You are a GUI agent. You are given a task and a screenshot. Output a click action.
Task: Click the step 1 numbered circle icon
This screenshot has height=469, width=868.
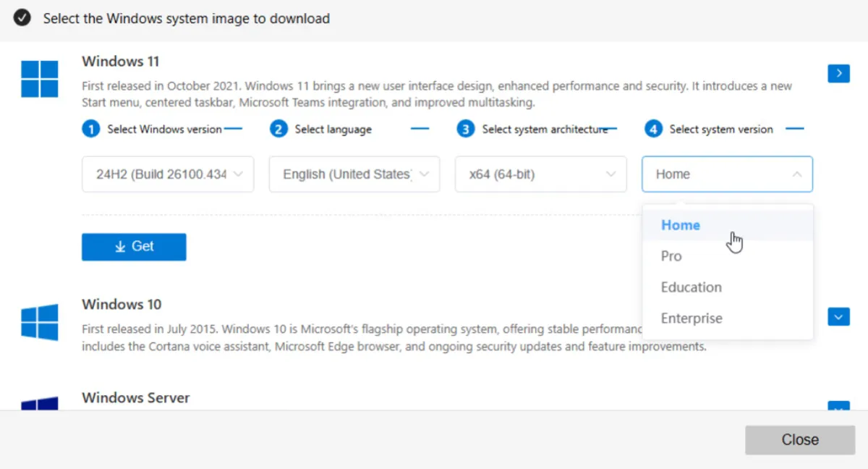tap(90, 128)
